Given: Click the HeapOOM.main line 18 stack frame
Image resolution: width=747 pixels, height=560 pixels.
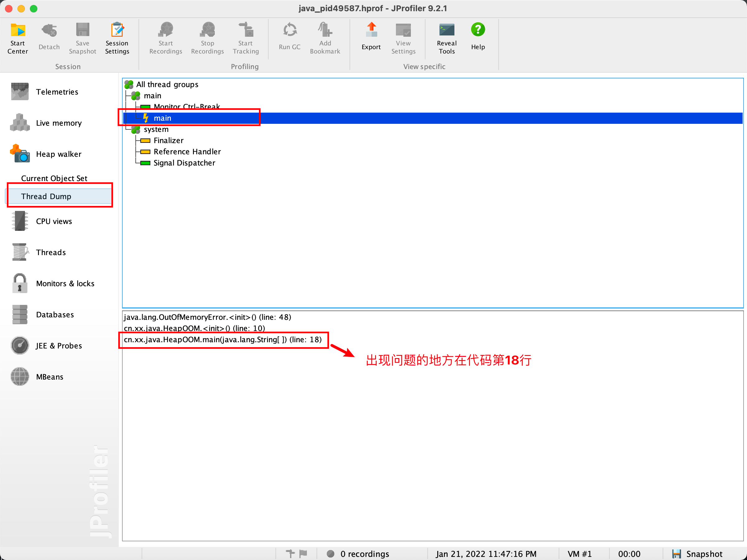Looking at the screenshot, I should click(x=223, y=340).
